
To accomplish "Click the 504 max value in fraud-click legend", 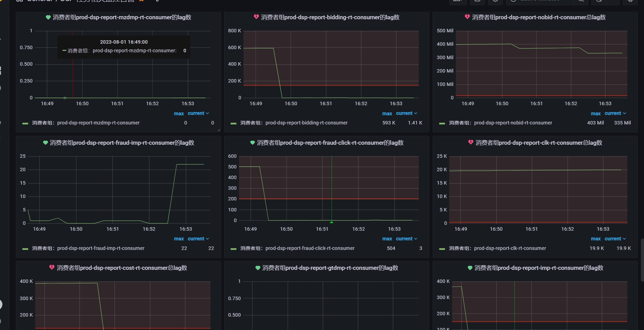I will [x=391, y=248].
